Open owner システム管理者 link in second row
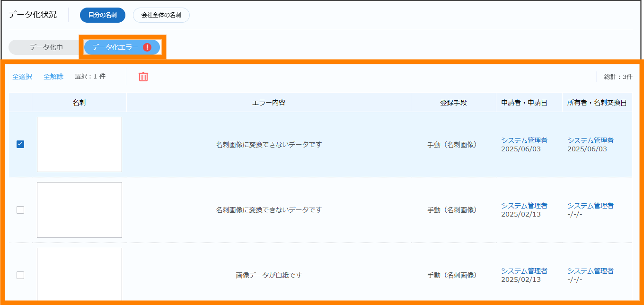The image size is (644, 305). click(590, 206)
